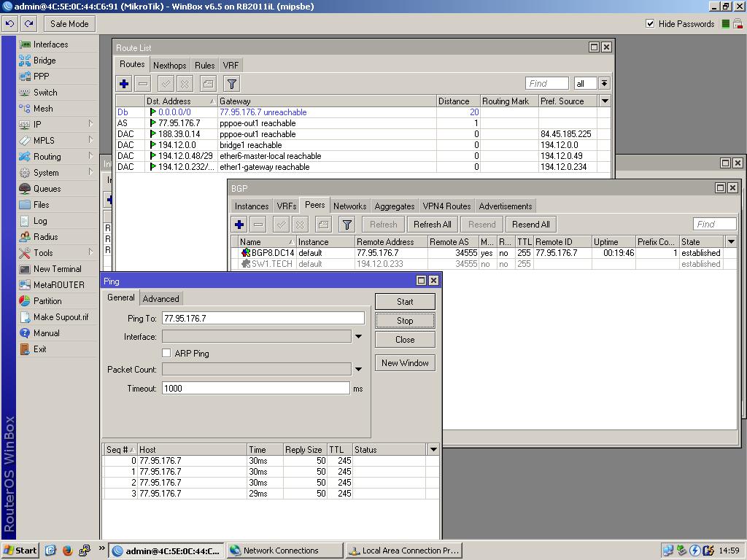Open Windows Start menu
Viewport: 747px width, 560px height.
pyautogui.click(x=20, y=551)
